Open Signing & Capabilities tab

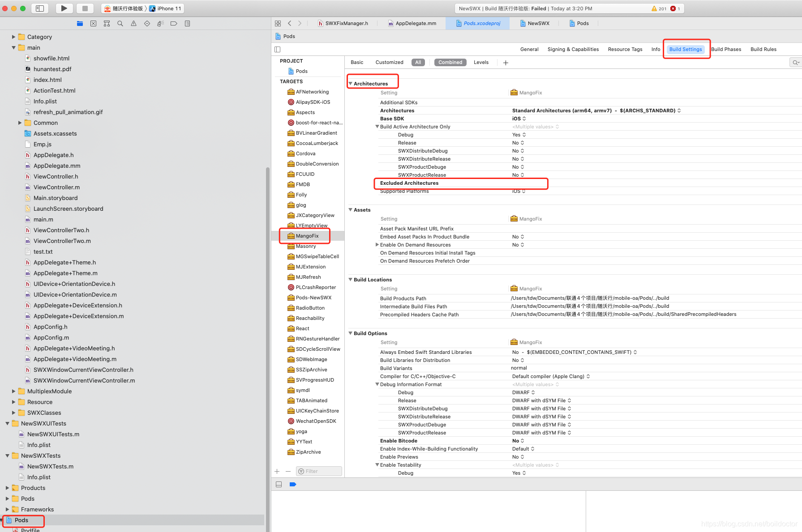(573, 49)
